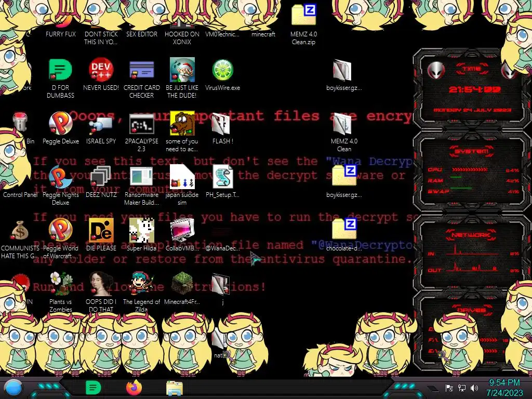The image size is (532, 399).
Task: Select the file icon labeled j
Action: [222, 288]
